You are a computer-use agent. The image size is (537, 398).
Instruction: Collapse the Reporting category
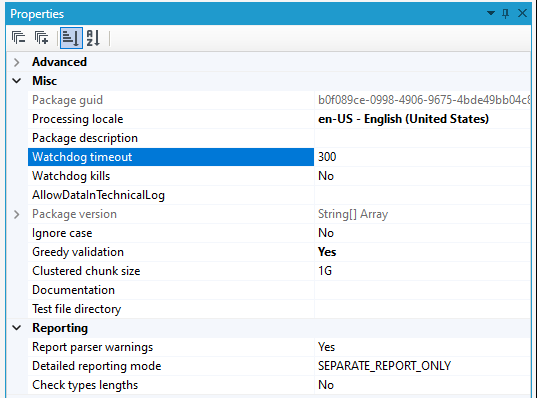16,328
